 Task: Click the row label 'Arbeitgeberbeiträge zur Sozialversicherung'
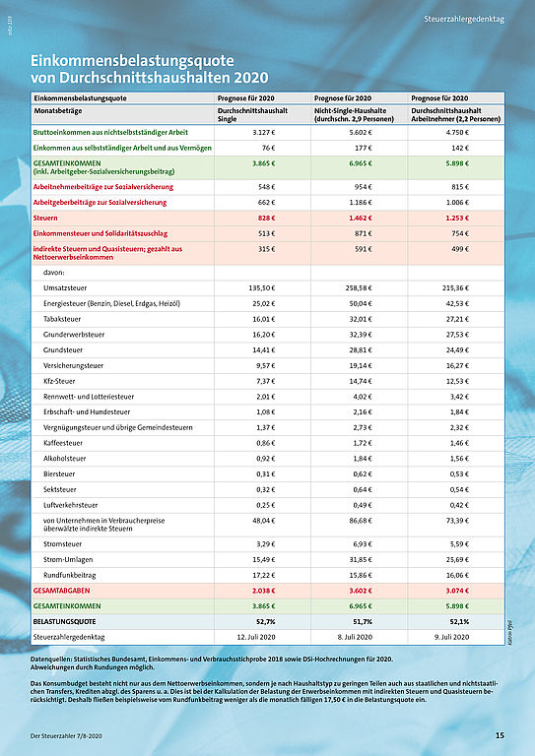click(x=100, y=203)
